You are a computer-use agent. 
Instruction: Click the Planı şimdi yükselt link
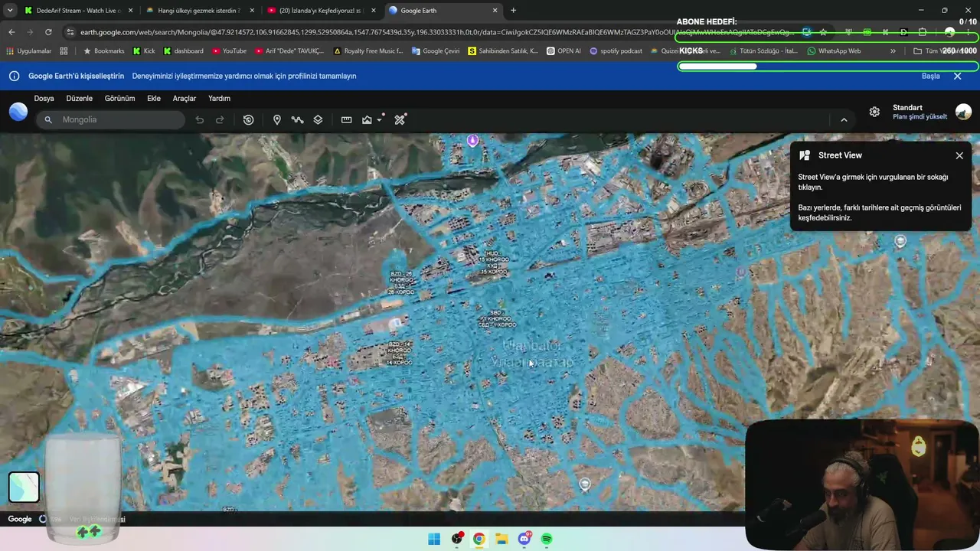pyautogui.click(x=920, y=117)
